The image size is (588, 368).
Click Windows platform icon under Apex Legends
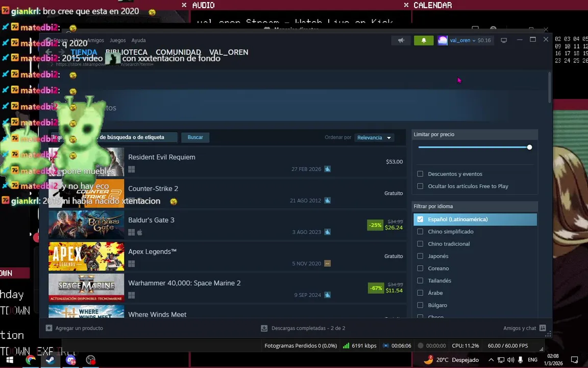click(131, 264)
